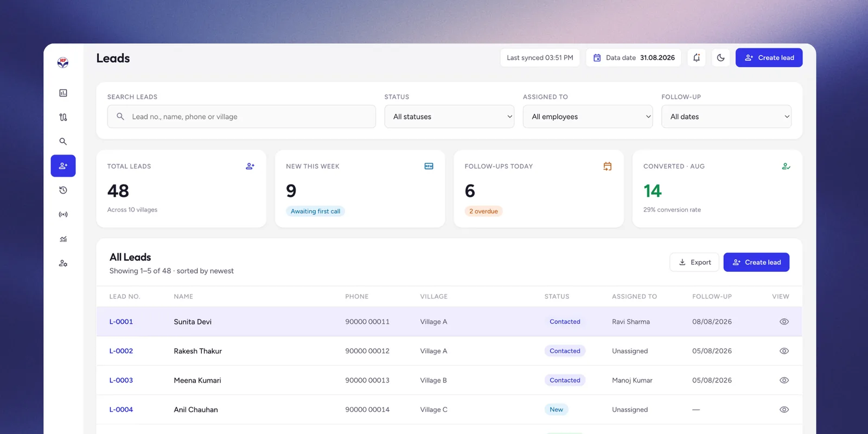
Task: Click the STATUS column header in table
Action: (557, 297)
